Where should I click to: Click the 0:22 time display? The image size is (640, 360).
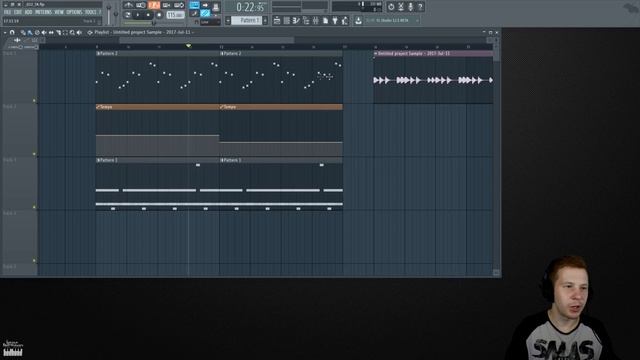[250, 7]
